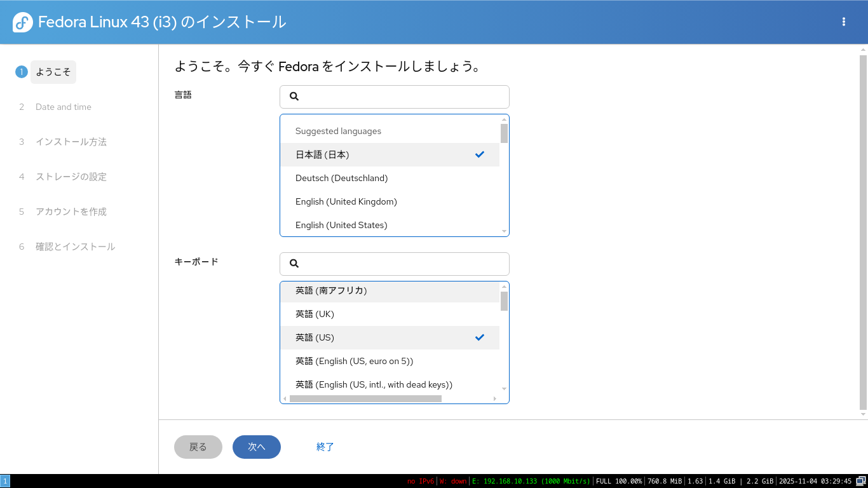Click the '1.4 GiB | 2.2 GiB' memory status
868x488 pixels.
(x=741, y=482)
